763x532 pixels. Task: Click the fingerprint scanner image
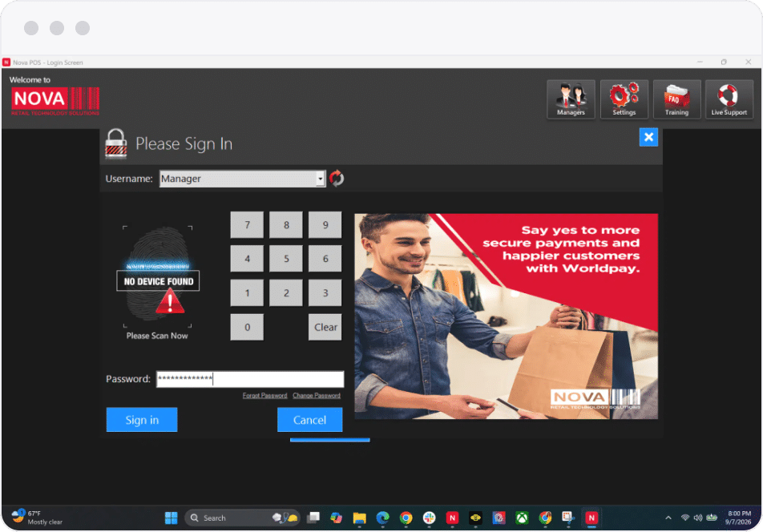(x=157, y=276)
